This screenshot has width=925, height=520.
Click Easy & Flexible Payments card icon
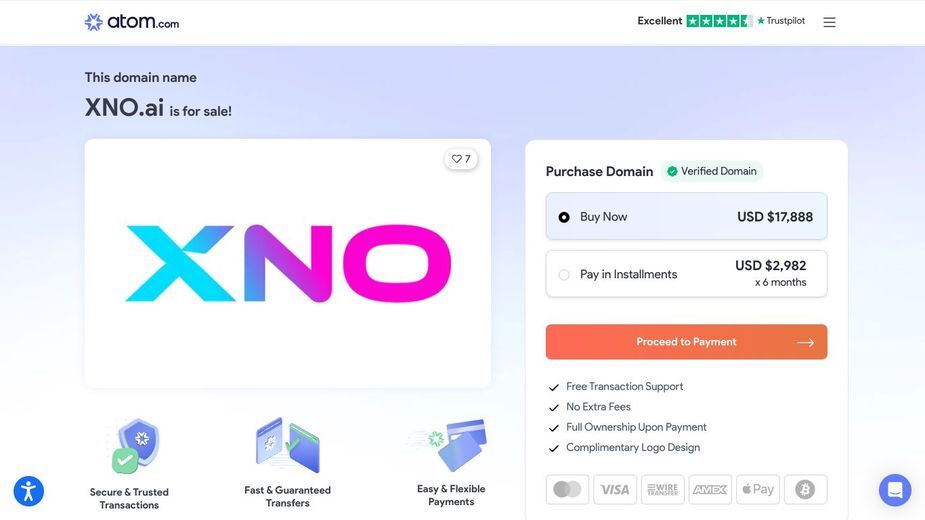pyautogui.click(x=453, y=445)
